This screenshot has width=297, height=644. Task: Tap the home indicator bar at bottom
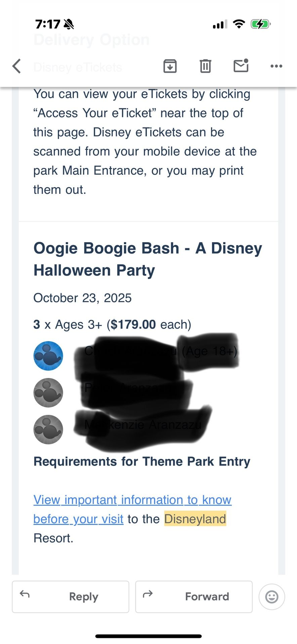point(148,635)
